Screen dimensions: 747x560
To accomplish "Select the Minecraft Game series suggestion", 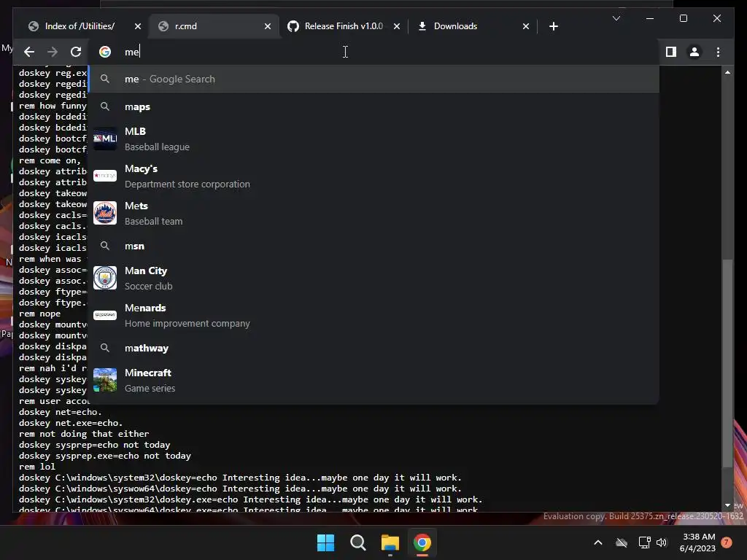I will tap(374, 380).
